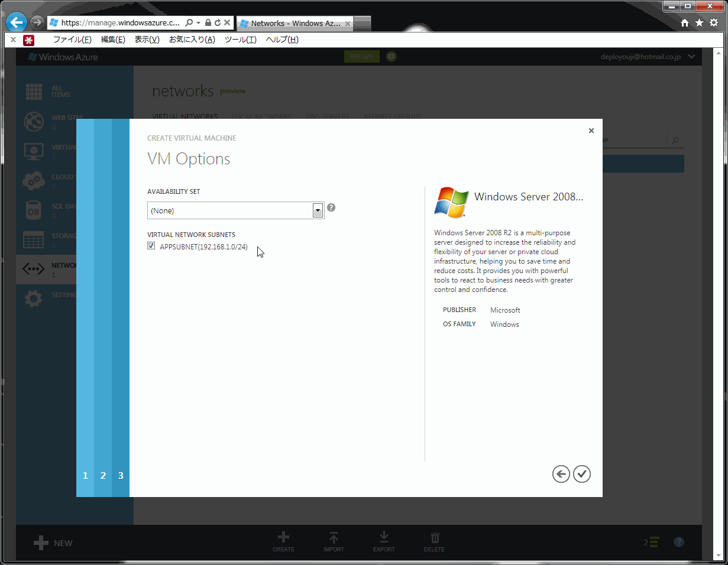Click the IMPORT icon in bottom bar
728x565 pixels.
click(x=334, y=537)
